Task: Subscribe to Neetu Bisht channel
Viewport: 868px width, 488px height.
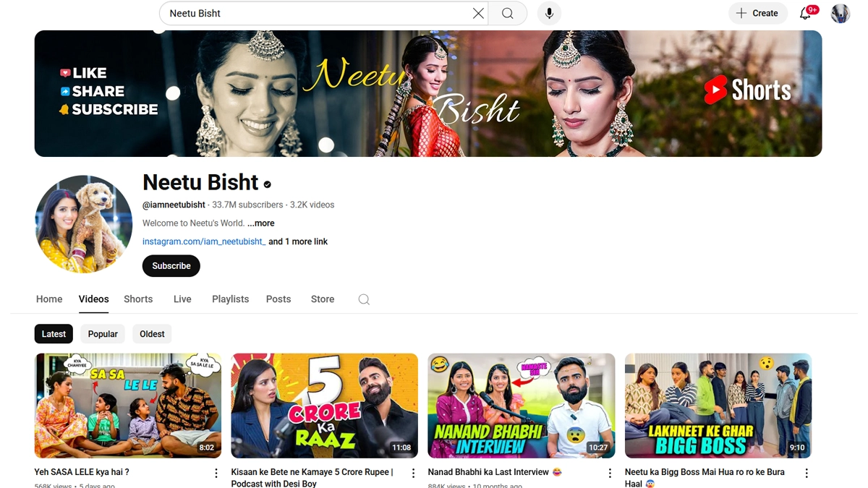Action: tap(171, 266)
